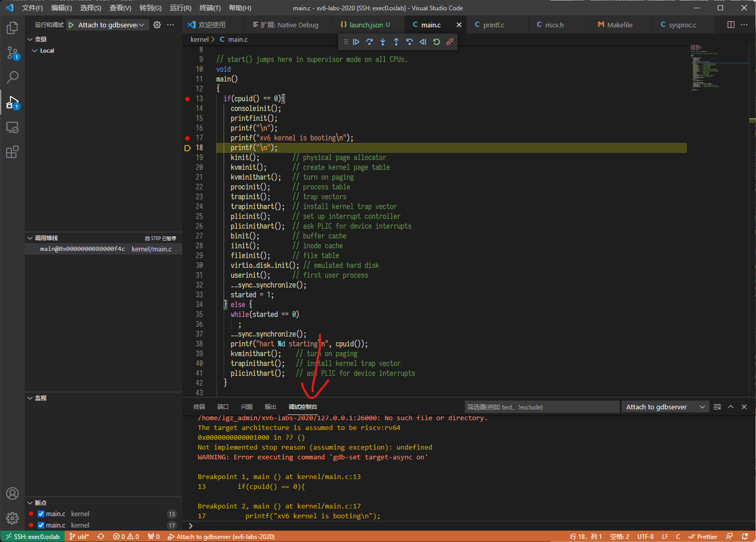The width and height of the screenshot is (756, 542).
Task: Switch to the 终端 panel tab
Action: coord(199,407)
